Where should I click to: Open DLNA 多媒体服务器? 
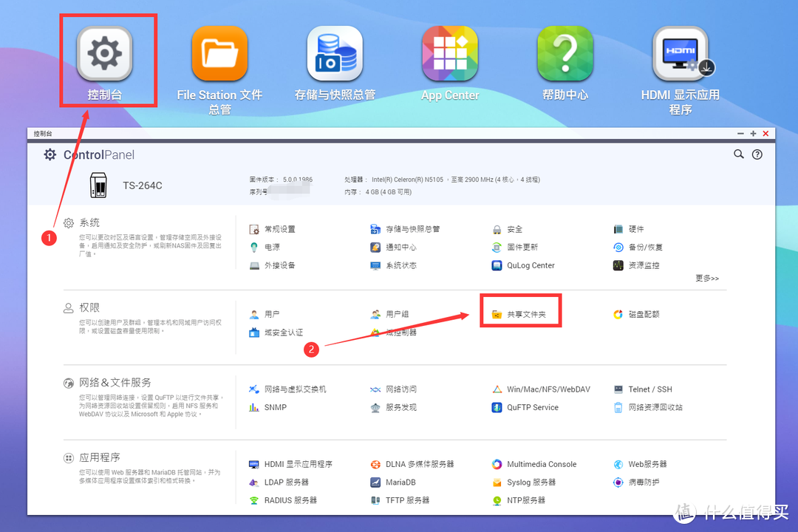tap(412, 464)
